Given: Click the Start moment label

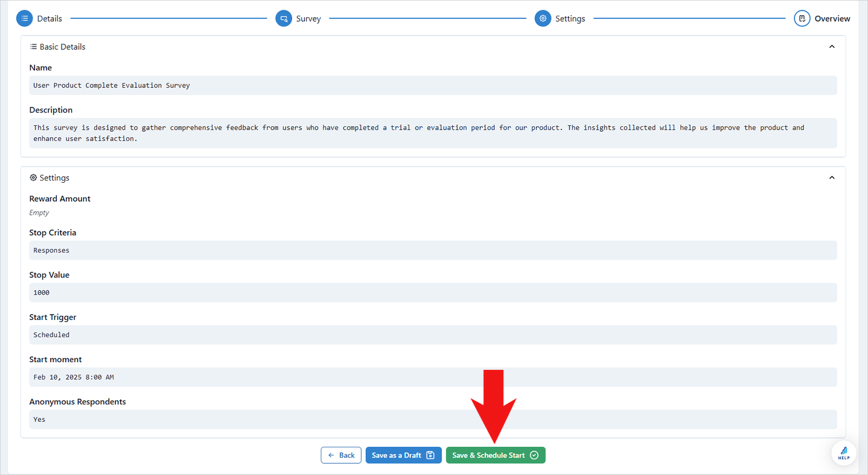Looking at the screenshot, I should pos(55,360).
